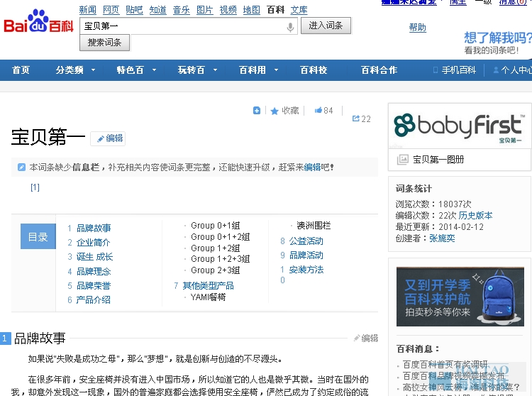Open the 百度百科首页有奖调研 news item

click(445, 365)
